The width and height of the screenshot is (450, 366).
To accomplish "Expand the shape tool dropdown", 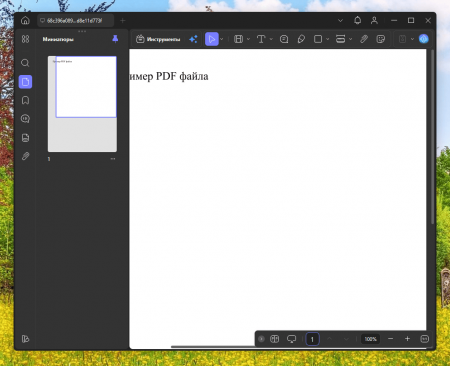I will [x=328, y=39].
